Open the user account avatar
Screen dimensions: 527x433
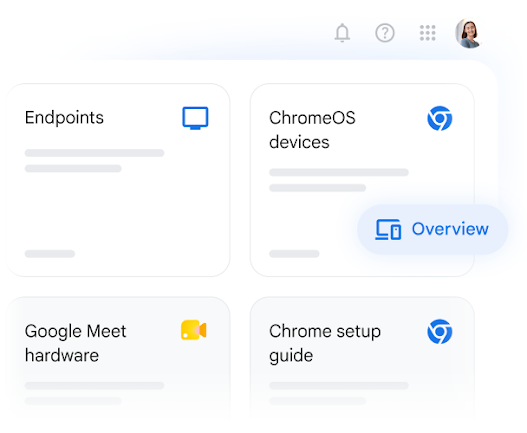(x=469, y=33)
